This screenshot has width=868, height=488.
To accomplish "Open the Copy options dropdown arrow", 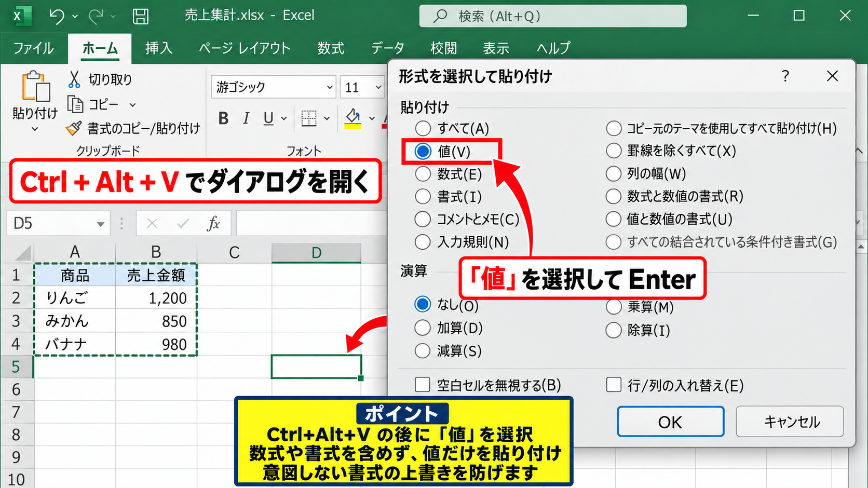I will 132,105.
